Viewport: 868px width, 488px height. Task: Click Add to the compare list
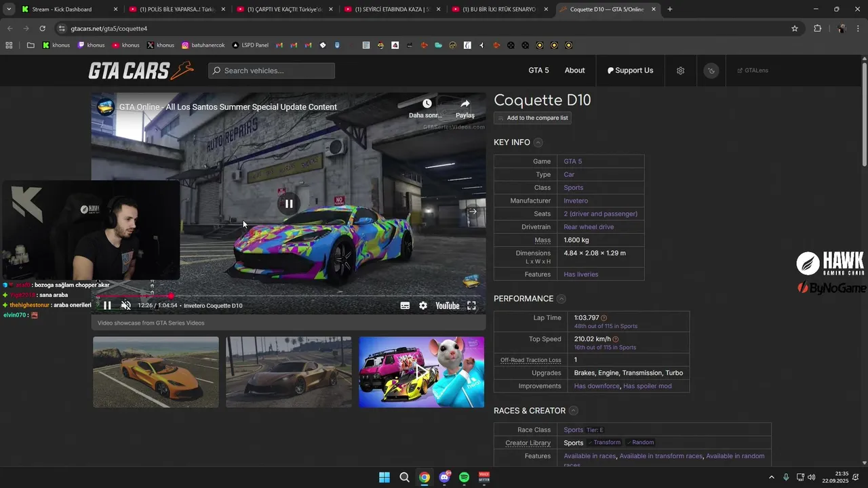coord(533,118)
